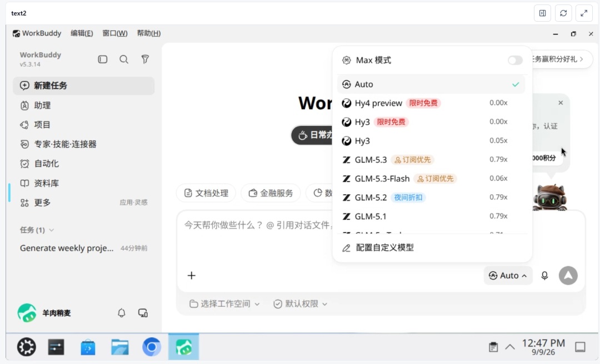Choose the Hy3 model at 0.05x
This screenshot has height=364, width=600.
431,141
